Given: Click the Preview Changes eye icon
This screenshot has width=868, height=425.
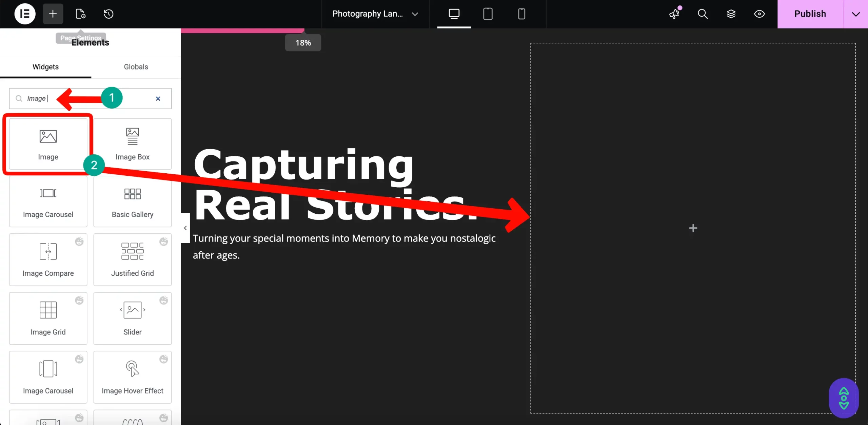Looking at the screenshot, I should 759,14.
